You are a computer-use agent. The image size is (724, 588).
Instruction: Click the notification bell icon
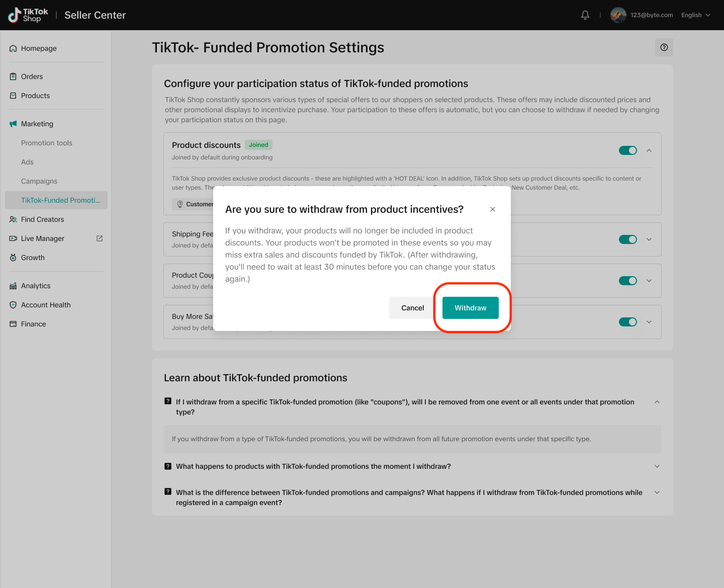(x=585, y=15)
